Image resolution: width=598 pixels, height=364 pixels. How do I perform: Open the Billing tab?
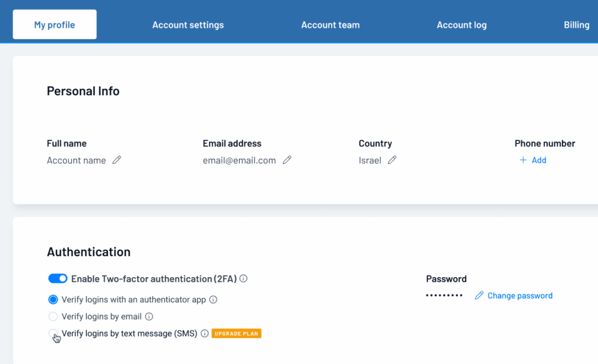tap(576, 25)
